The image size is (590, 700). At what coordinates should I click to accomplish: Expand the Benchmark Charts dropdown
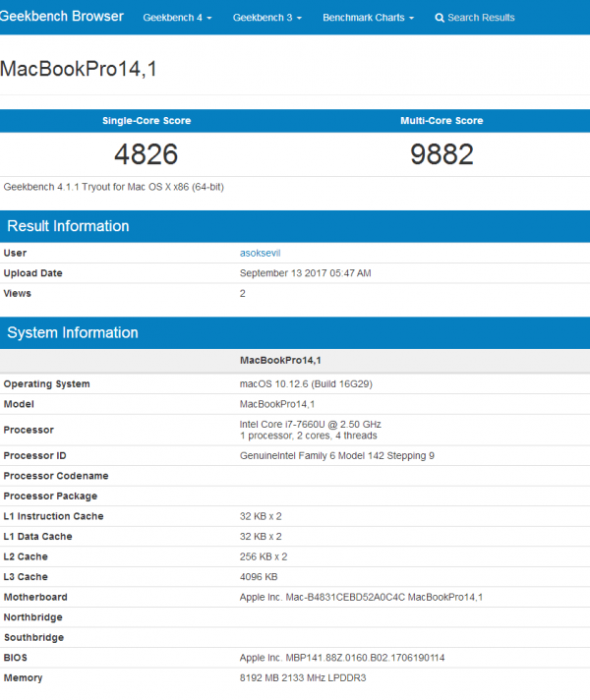(x=368, y=18)
